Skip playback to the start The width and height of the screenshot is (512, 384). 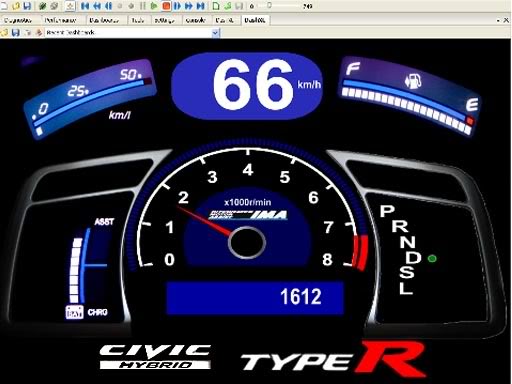[85, 6]
